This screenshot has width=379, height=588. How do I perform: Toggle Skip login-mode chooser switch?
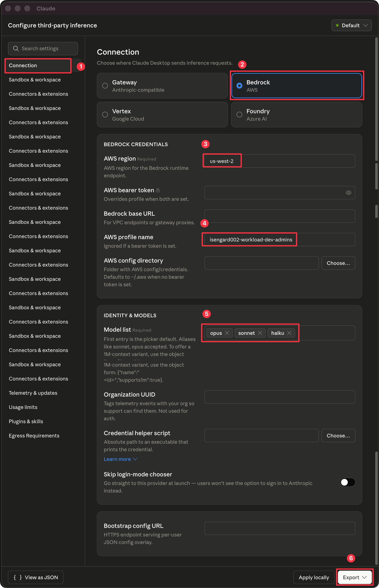pyautogui.click(x=348, y=482)
